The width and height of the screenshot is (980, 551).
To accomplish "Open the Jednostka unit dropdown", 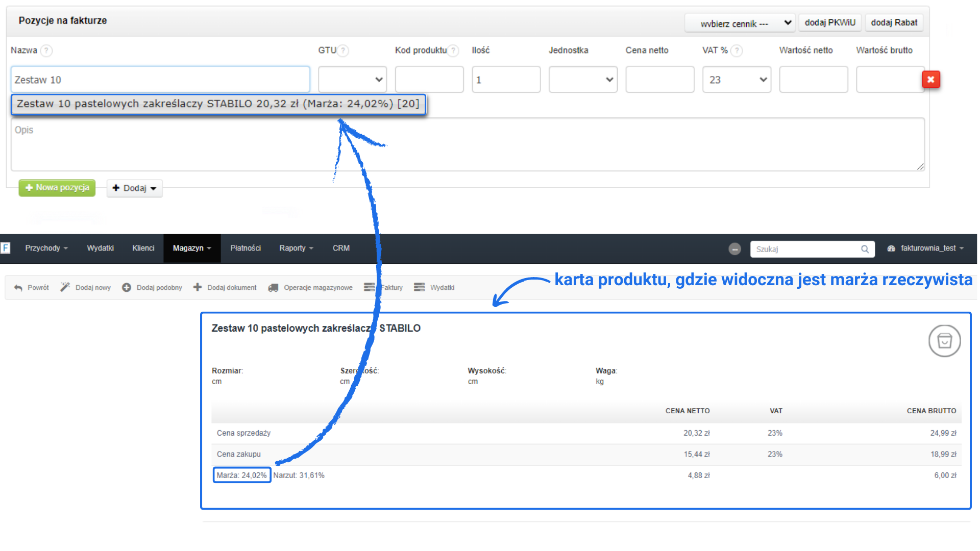I will coord(583,80).
